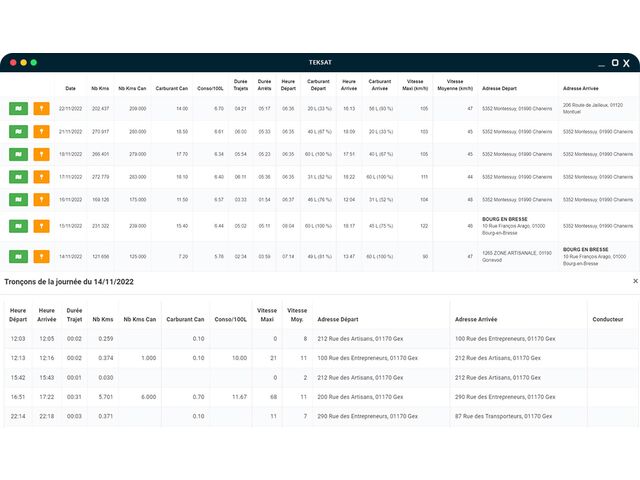Sort by Conso/100L header in top table
Image resolution: width=640 pixels, height=480 pixels.
click(211, 88)
